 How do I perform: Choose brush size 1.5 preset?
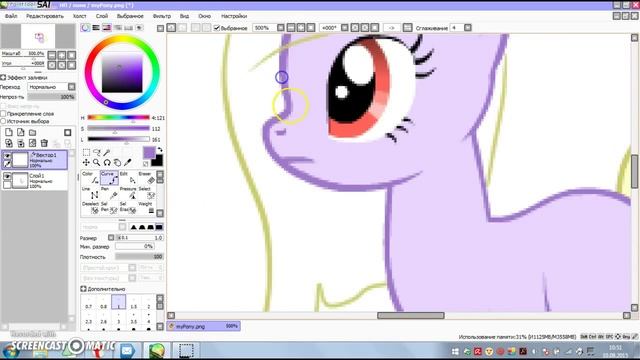pos(133,303)
